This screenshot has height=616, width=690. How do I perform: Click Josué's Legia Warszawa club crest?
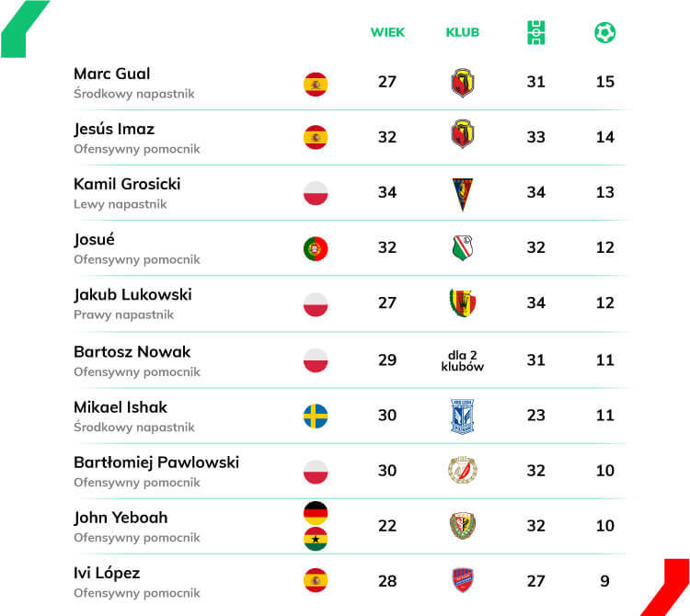pos(462,247)
